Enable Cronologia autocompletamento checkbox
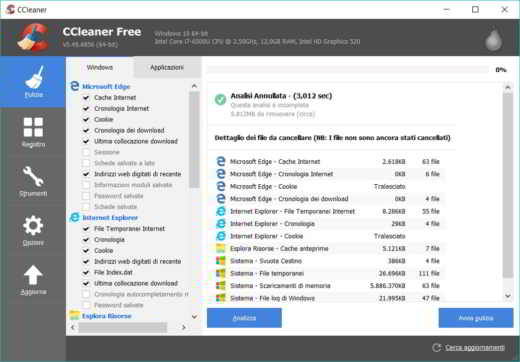The image size is (520, 362). 86,294
